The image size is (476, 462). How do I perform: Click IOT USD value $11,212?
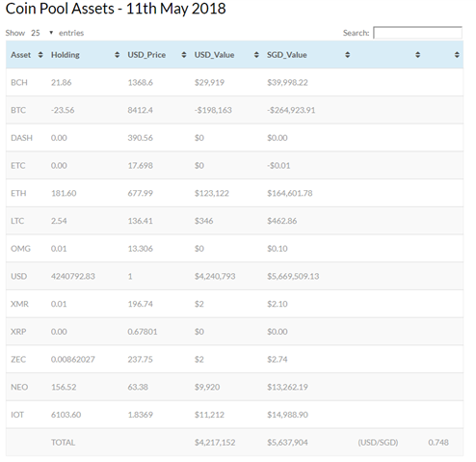[x=209, y=415]
